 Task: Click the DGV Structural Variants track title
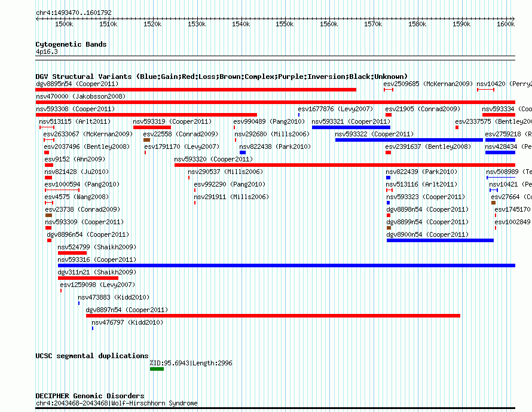pos(222,77)
